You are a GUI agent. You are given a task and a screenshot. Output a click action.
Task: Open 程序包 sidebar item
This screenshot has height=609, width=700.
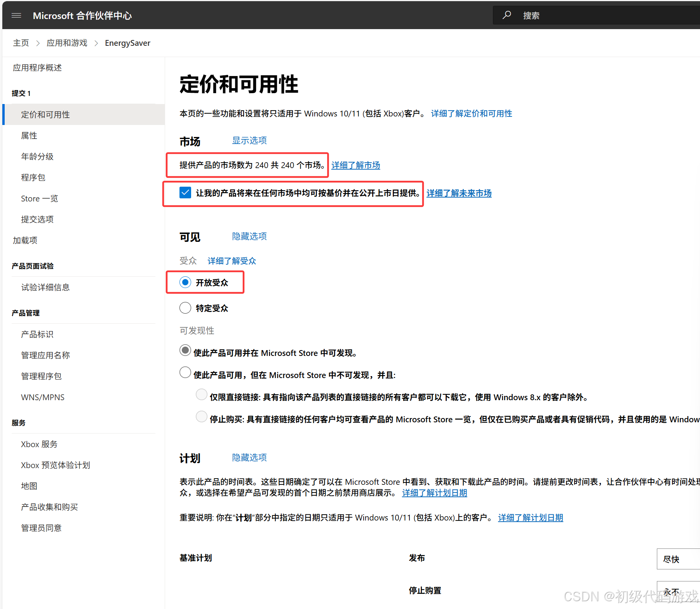[x=33, y=177]
